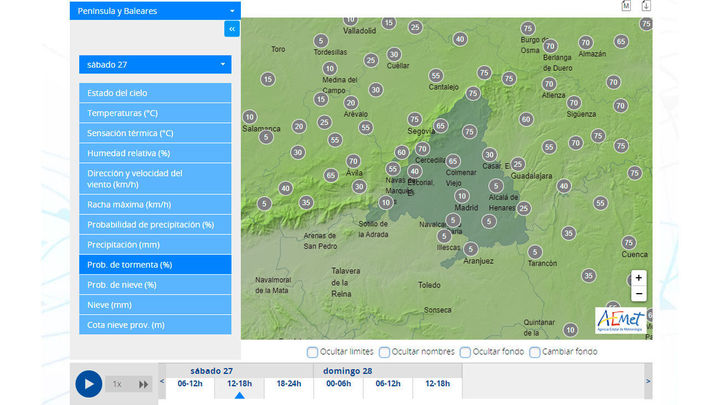The width and height of the screenshot is (720, 405).
Task: Click the AEMet logo on the map
Action: (620, 320)
